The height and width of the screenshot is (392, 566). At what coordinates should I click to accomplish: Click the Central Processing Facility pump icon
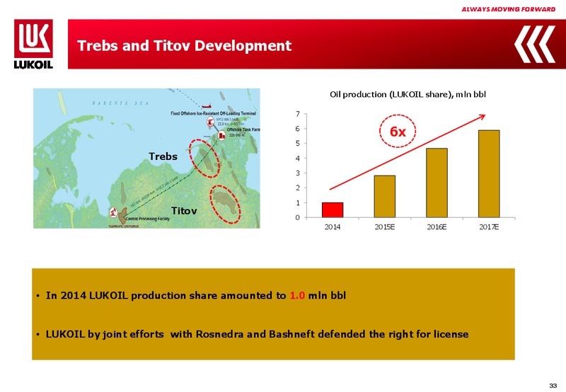click(113, 212)
